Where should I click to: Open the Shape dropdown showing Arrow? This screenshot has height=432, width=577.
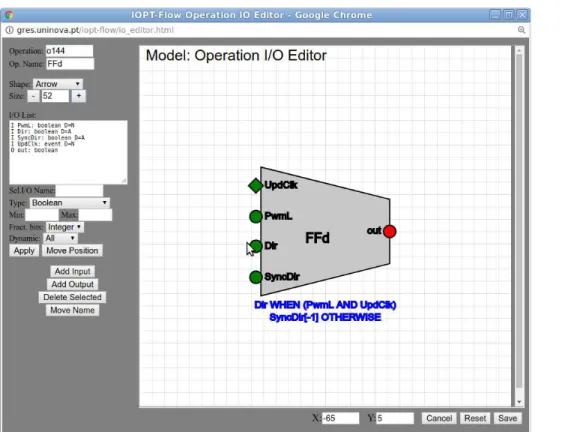pyautogui.click(x=58, y=84)
